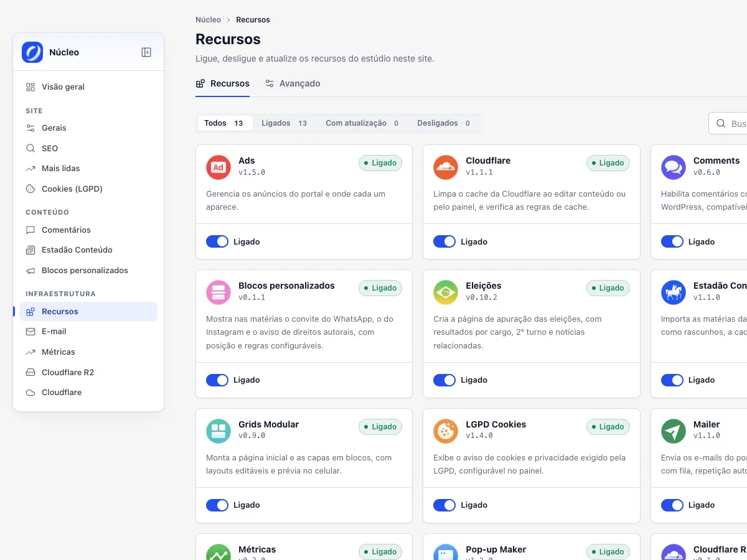Image resolution: width=747 pixels, height=560 pixels.
Task: Click the Mais lidas trend icon
Action: 31,169
